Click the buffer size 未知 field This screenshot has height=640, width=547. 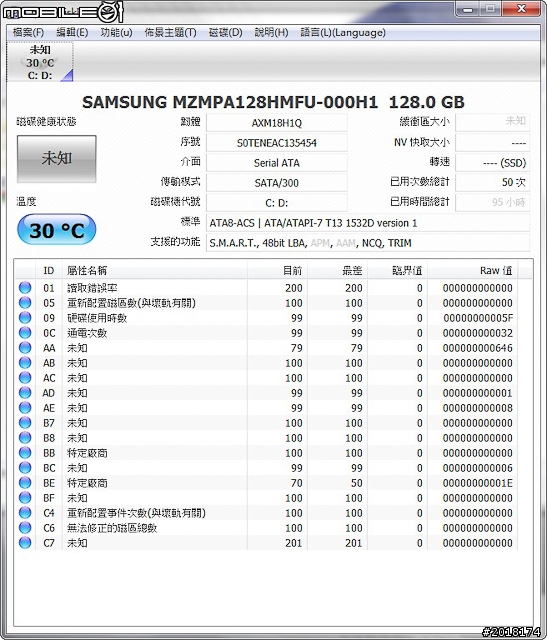coord(492,122)
